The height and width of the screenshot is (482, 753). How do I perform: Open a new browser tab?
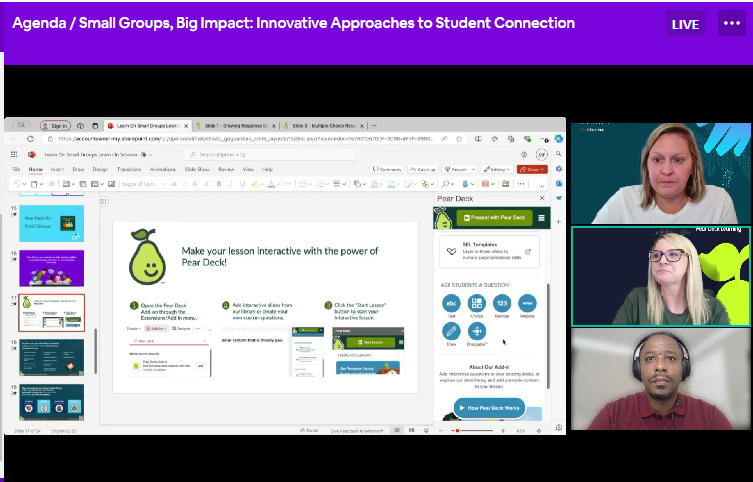[x=374, y=126]
